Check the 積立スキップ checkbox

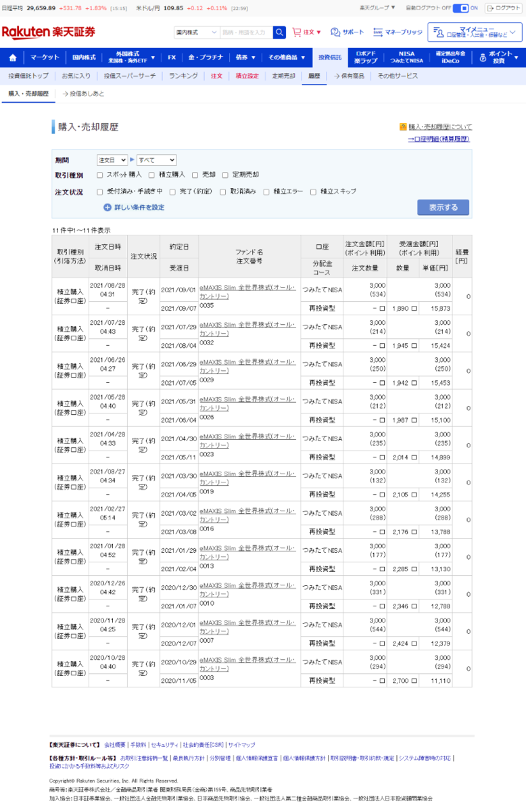click(313, 191)
